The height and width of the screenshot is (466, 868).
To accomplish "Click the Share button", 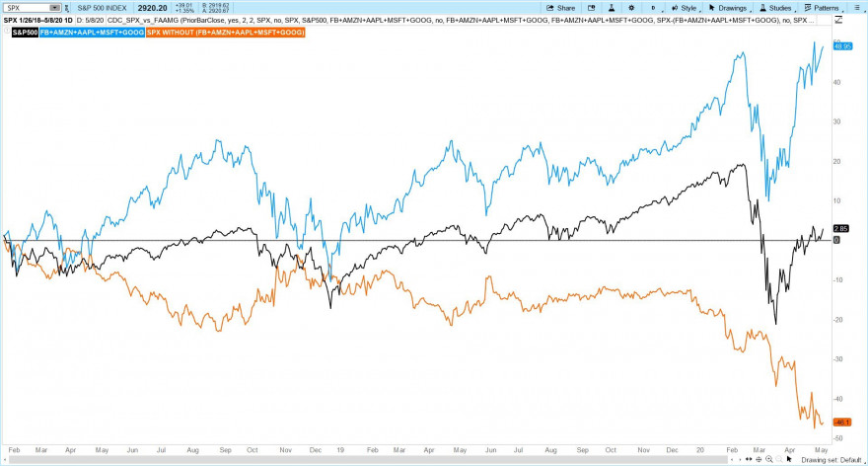I will pos(561,8).
